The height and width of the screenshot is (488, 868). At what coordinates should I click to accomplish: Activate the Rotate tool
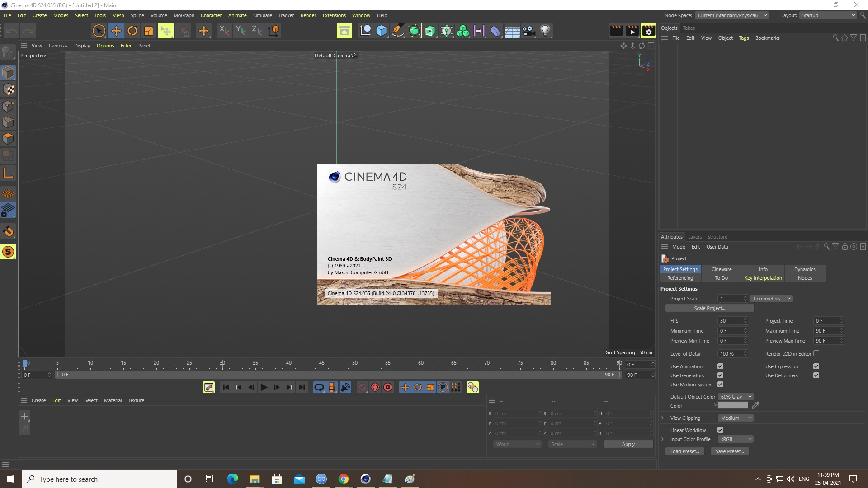[x=132, y=31]
